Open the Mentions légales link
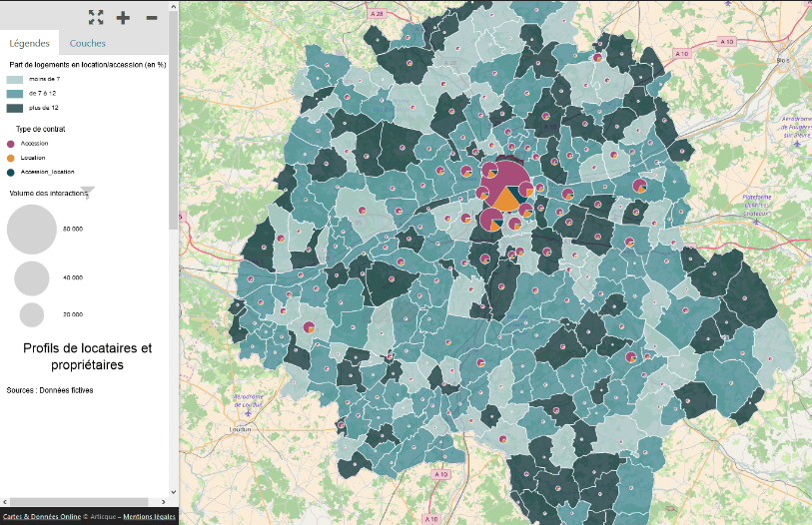The image size is (812, 525). point(149,516)
